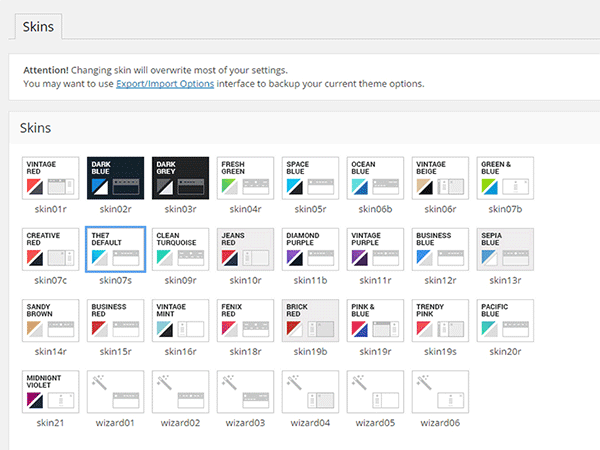
Task: Click the skin13r label text
Action: [505, 280]
